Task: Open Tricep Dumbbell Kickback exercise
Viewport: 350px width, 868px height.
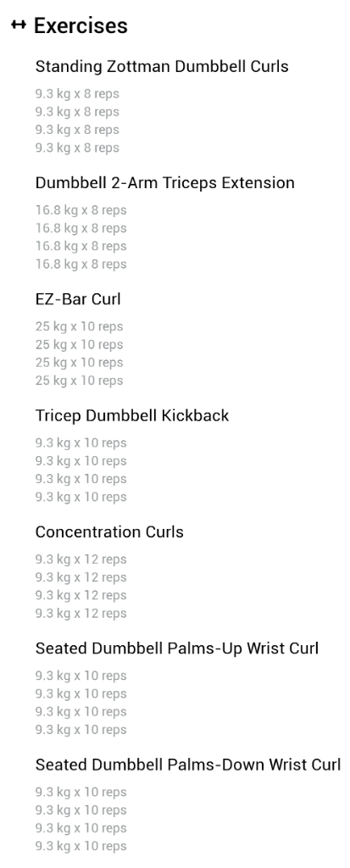Action: 132,415
